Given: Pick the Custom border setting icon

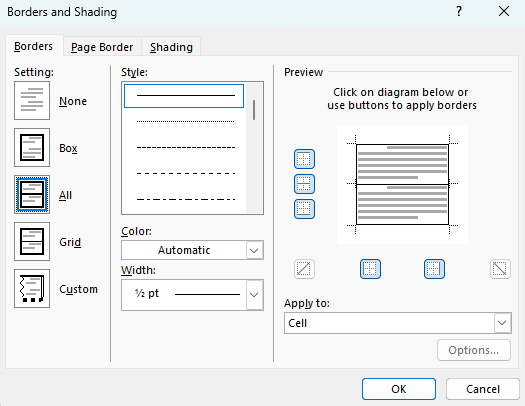Looking at the screenshot, I should [x=32, y=289].
